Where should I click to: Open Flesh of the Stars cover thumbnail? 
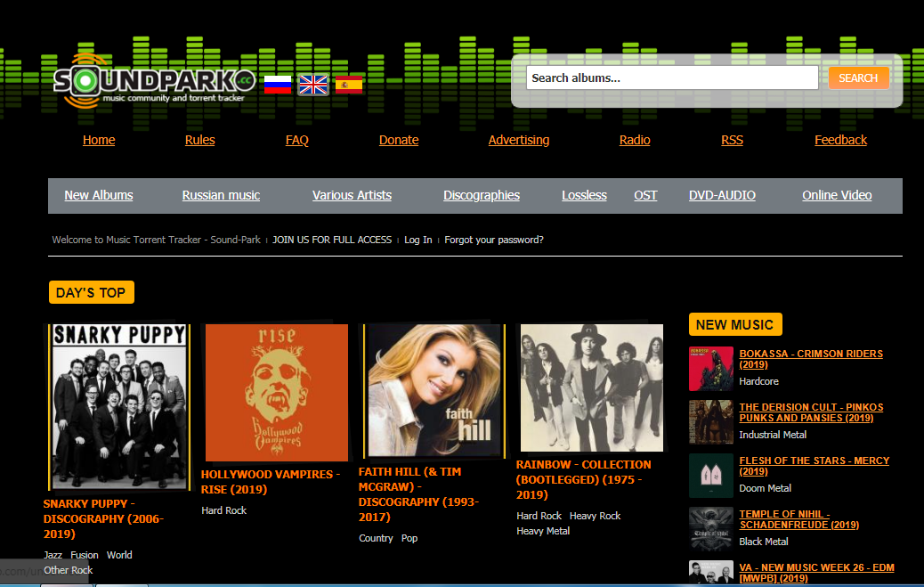click(x=711, y=476)
